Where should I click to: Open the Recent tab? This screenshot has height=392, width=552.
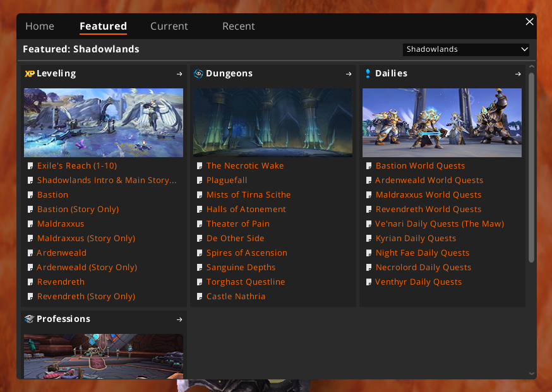point(239,27)
